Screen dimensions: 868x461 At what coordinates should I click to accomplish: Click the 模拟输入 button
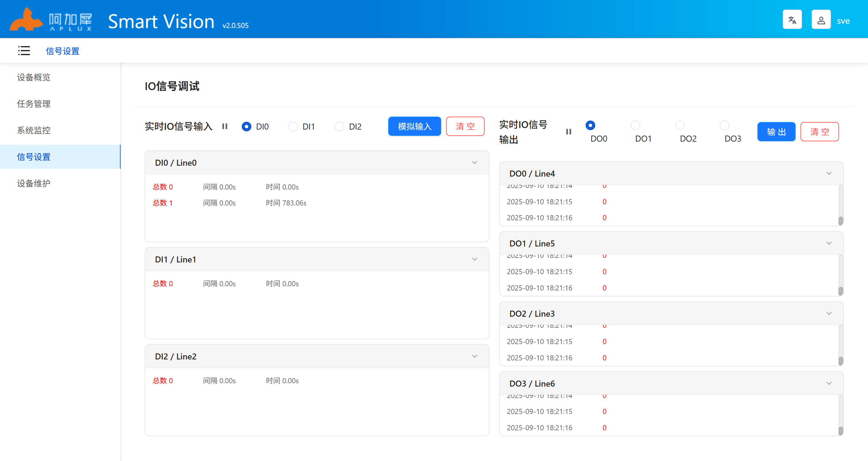[414, 126]
